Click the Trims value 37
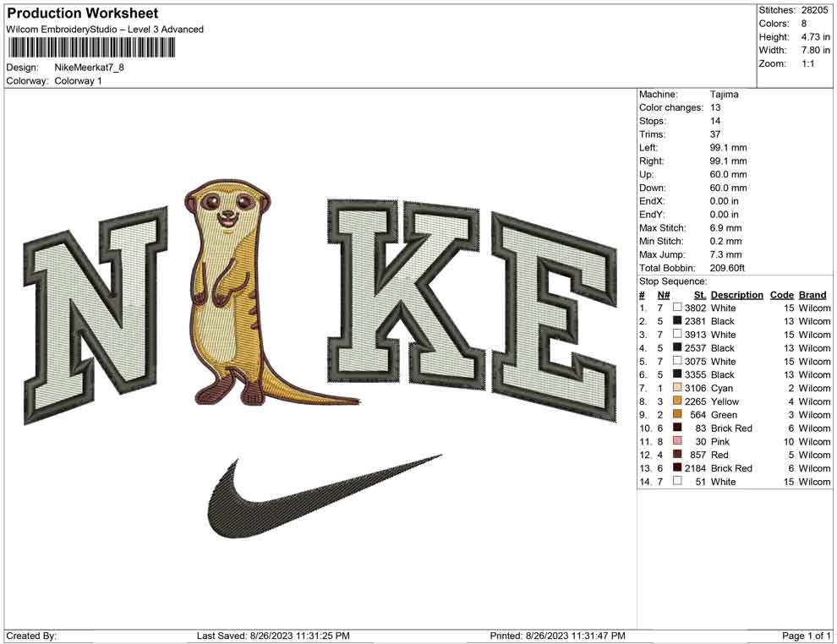 (x=715, y=134)
